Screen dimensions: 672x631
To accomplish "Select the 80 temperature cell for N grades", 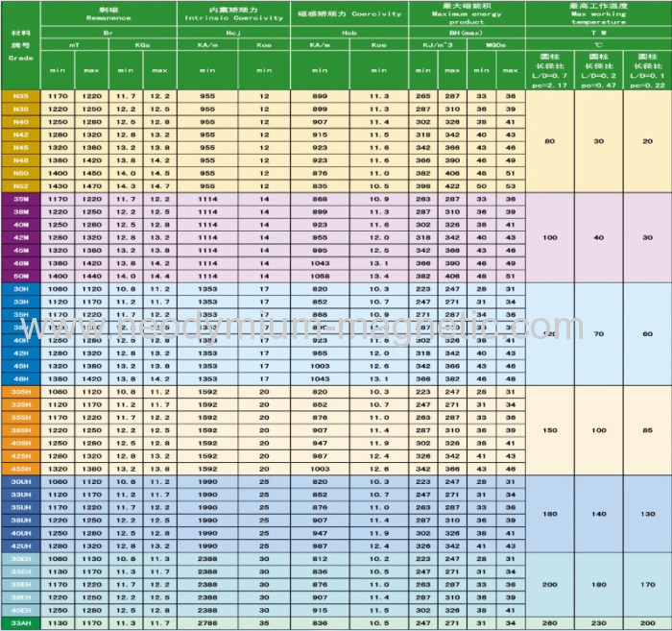I will click(x=550, y=141).
